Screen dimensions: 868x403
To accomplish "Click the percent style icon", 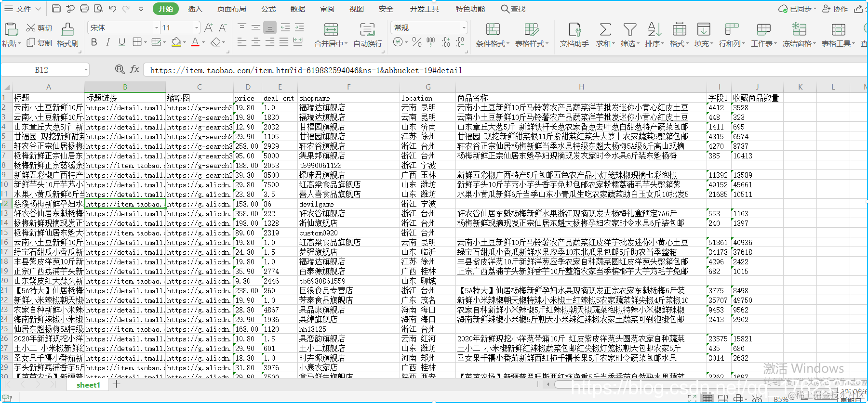I will 417,42.
